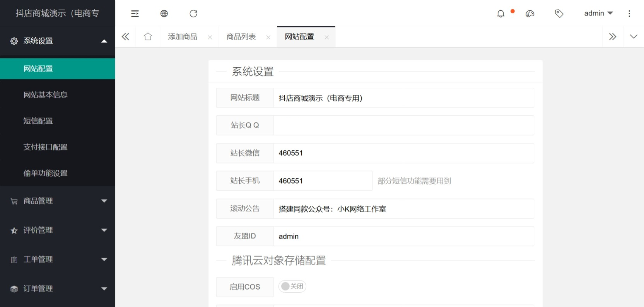Click the refresh page icon
644x307 pixels.
(193, 14)
